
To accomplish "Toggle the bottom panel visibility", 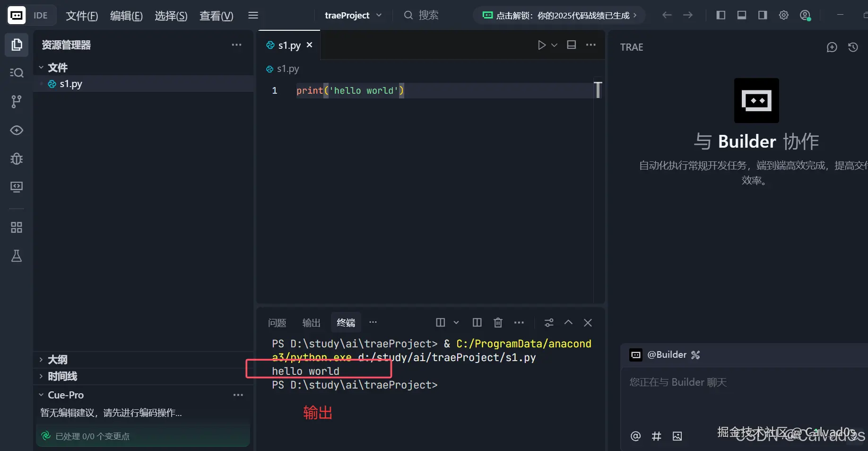I will pyautogui.click(x=742, y=15).
